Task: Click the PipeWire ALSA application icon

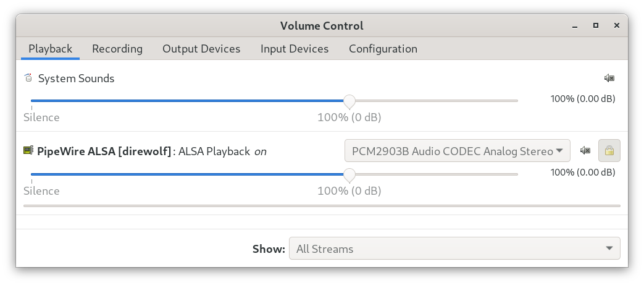Action: point(28,150)
